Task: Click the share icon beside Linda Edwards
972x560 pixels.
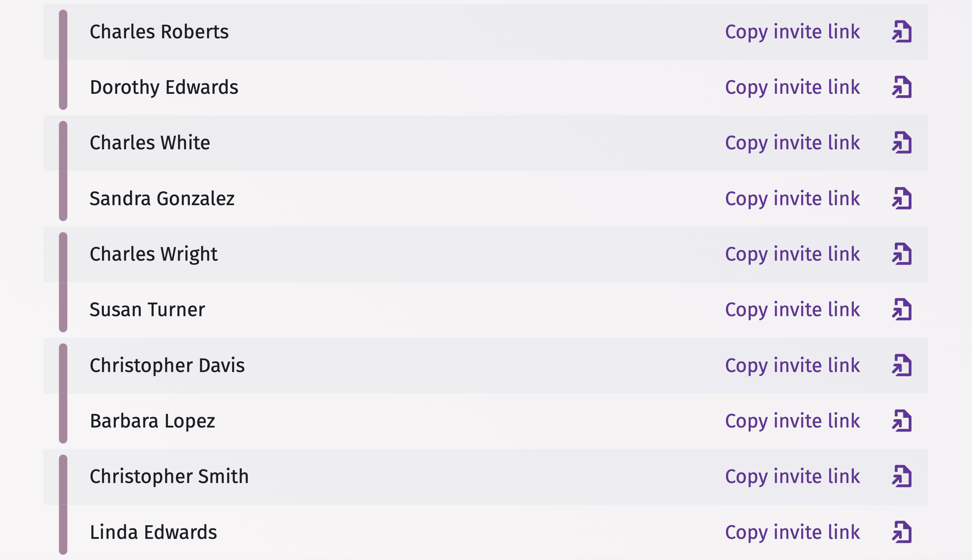Action: click(x=901, y=532)
